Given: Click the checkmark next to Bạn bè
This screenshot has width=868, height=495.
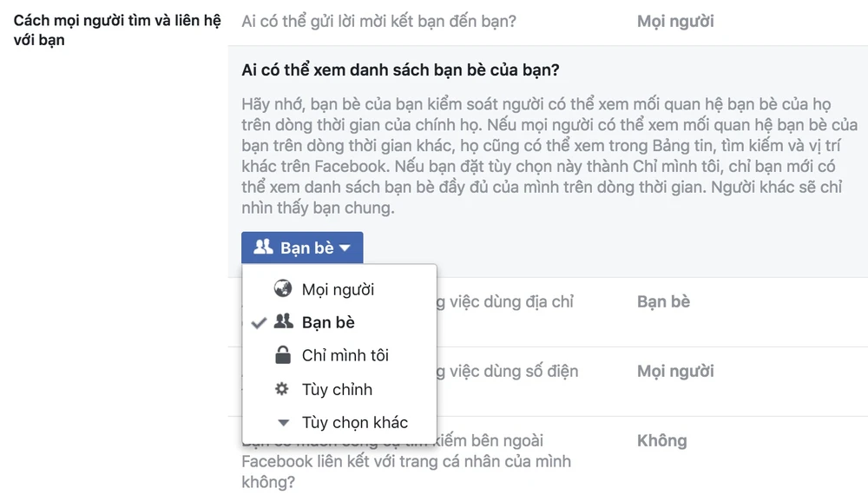Looking at the screenshot, I should tap(258, 323).
